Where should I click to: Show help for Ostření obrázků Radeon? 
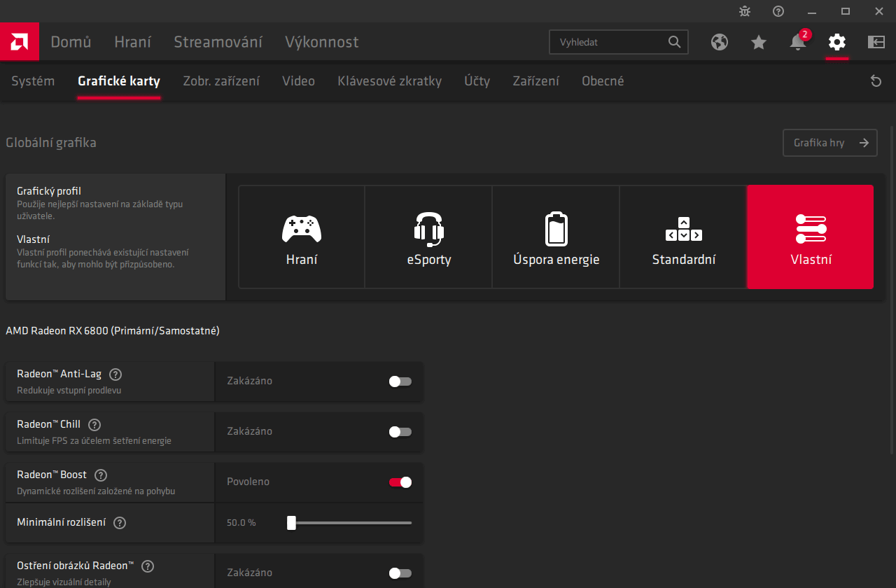click(x=148, y=566)
